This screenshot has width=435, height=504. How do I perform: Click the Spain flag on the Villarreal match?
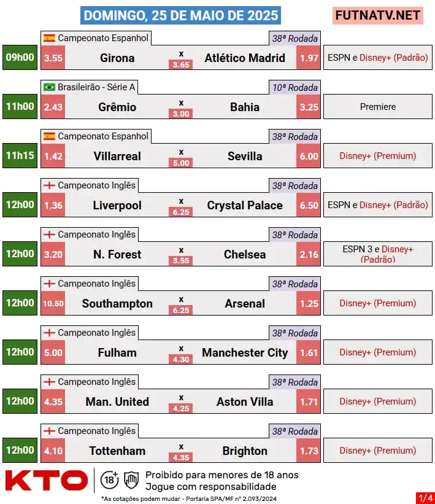click(50, 136)
